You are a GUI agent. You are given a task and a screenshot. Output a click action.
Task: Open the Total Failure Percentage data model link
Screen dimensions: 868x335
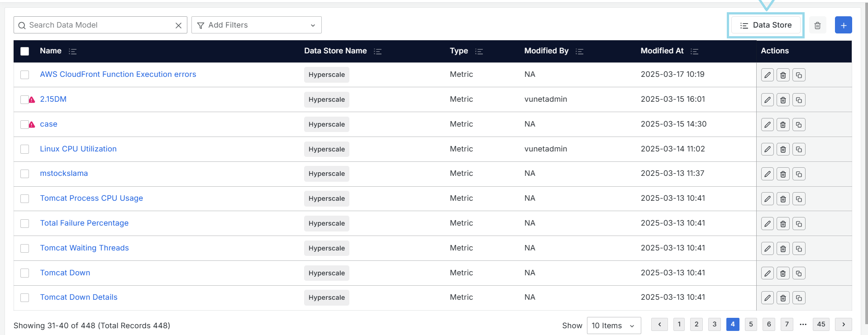tap(84, 223)
